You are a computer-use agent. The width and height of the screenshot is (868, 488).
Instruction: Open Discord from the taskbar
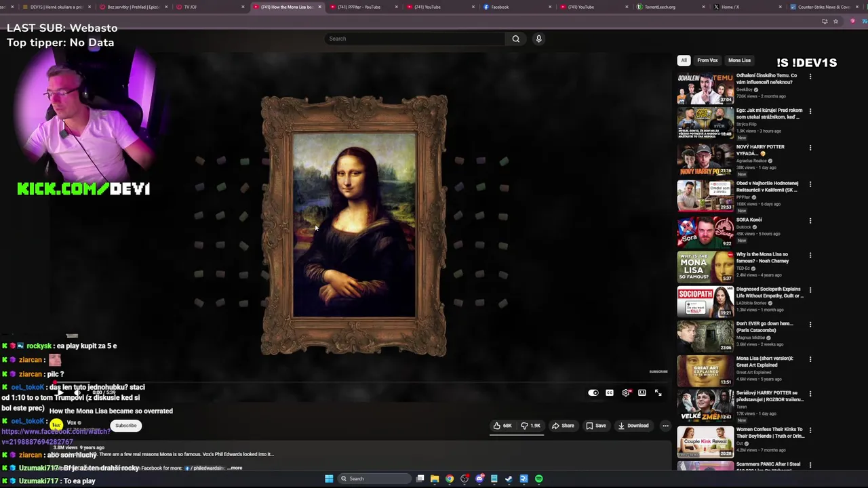pos(479,479)
